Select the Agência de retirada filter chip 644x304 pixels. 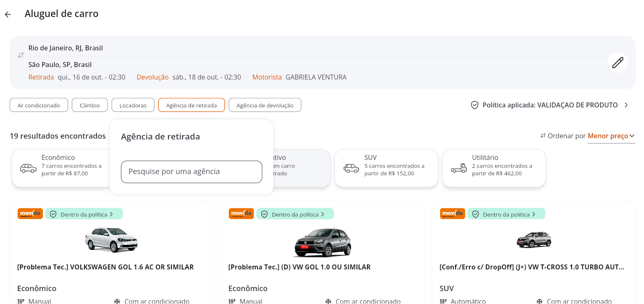point(191,105)
